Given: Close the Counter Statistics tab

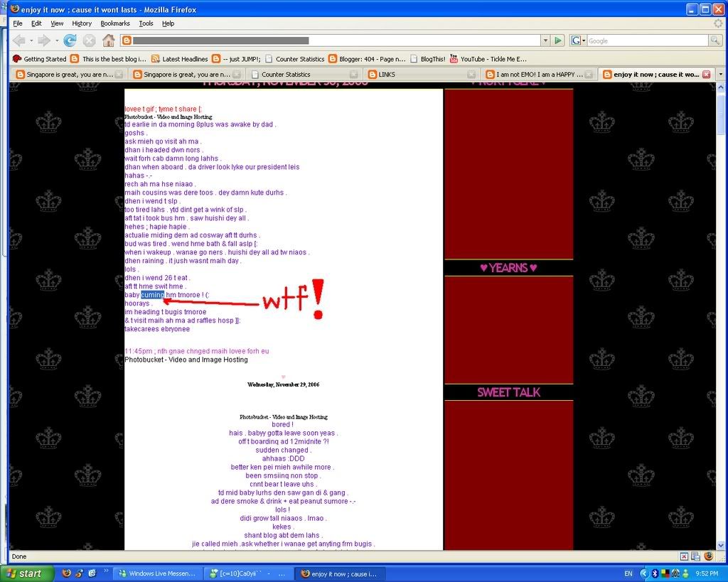Looking at the screenshot, I should tap(354, 74).
